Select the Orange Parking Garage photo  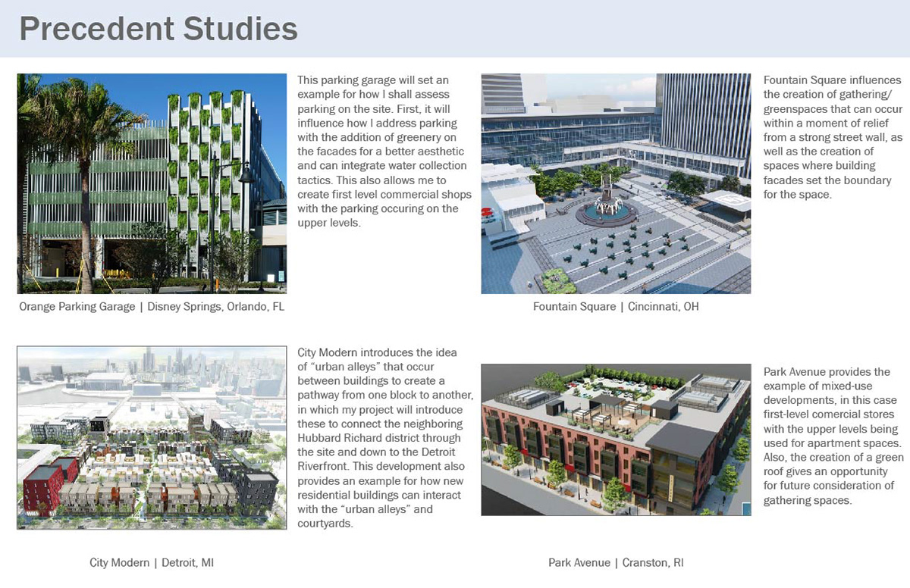(152, 183)
